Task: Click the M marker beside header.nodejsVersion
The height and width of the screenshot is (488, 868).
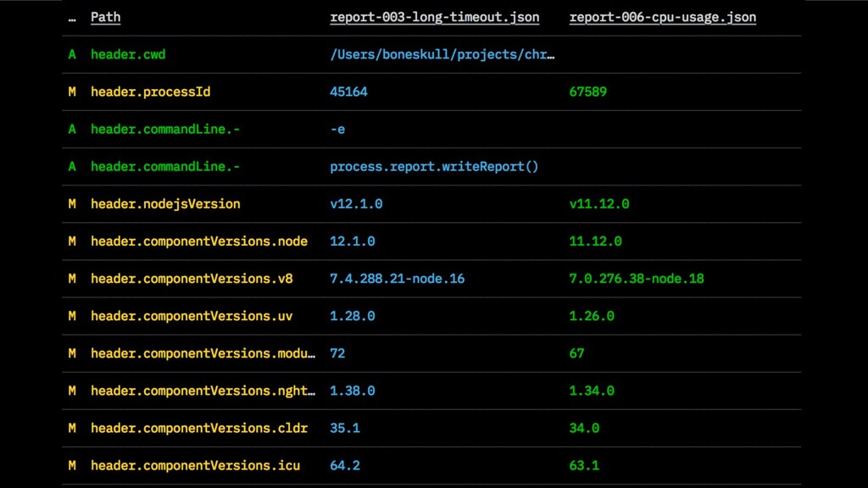Action: point(72,203)
